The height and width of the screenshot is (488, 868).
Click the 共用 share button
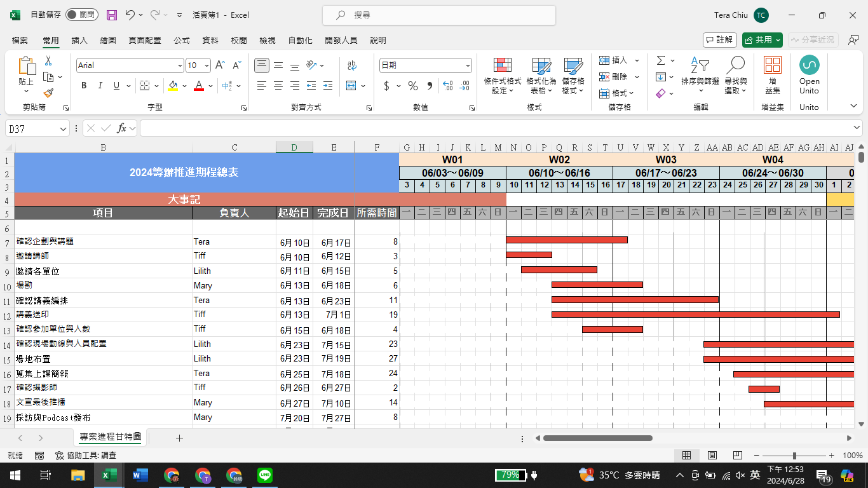763,40
